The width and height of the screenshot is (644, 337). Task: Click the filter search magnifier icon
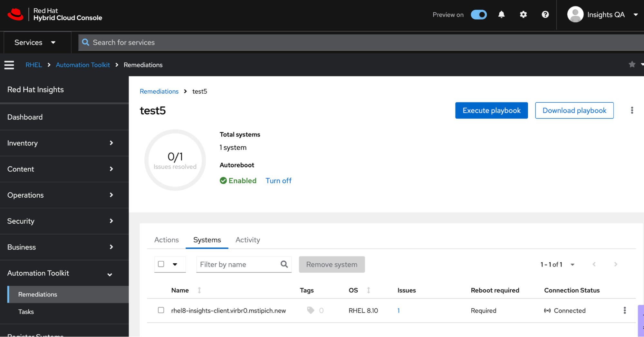(284, 264)
